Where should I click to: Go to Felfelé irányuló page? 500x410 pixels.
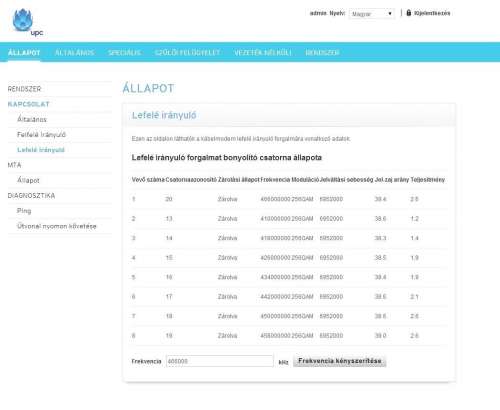[41, 135]
